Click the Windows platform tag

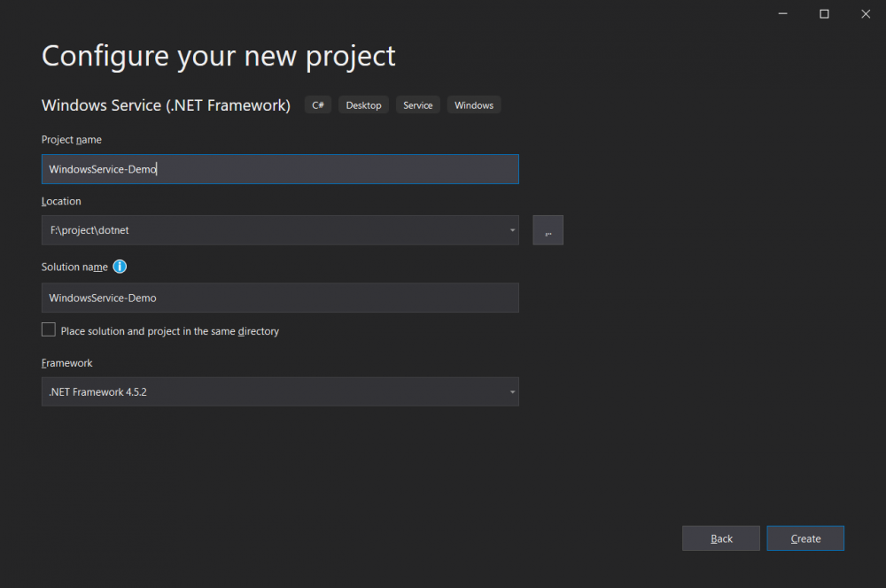(x=473, y=104)
